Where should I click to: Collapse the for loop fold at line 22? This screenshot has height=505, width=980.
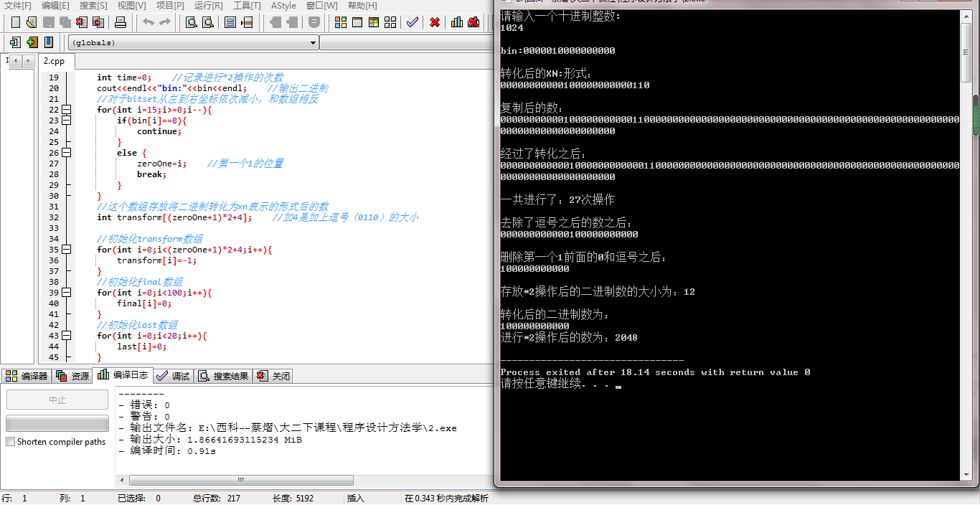tap(67, 110)
